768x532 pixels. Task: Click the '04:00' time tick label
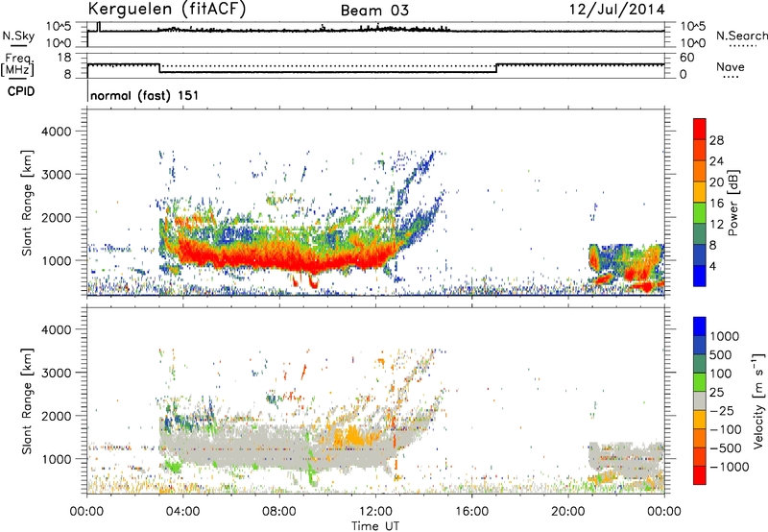[182, 512]
